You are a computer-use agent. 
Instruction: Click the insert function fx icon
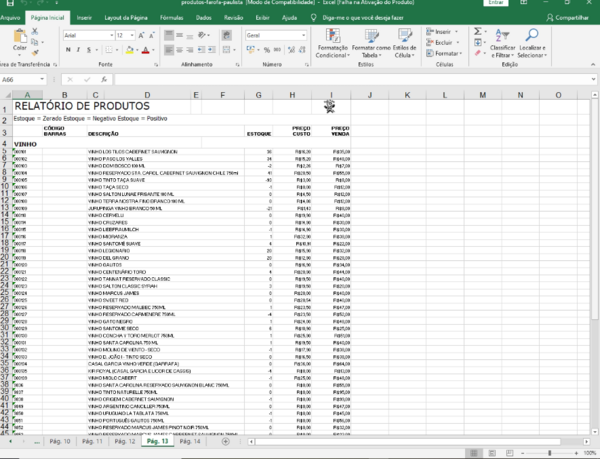click(x=104, y=80)
